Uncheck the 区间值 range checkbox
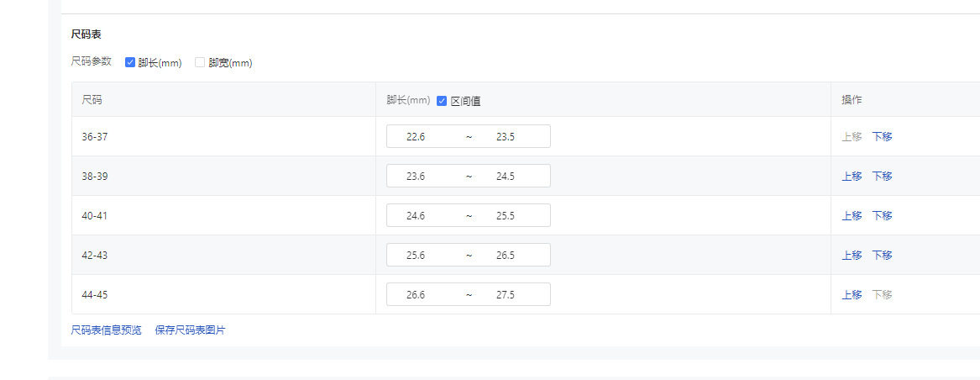 pos(442,101)
